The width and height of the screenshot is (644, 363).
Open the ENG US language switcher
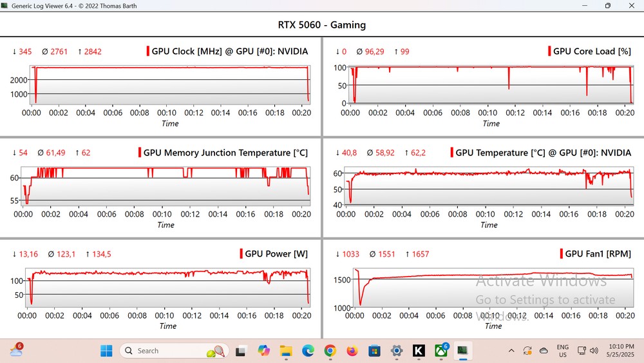click(562, 351)
